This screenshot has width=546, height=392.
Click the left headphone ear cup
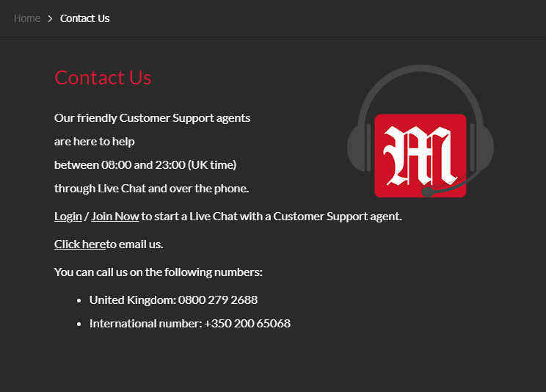(359, 148)
